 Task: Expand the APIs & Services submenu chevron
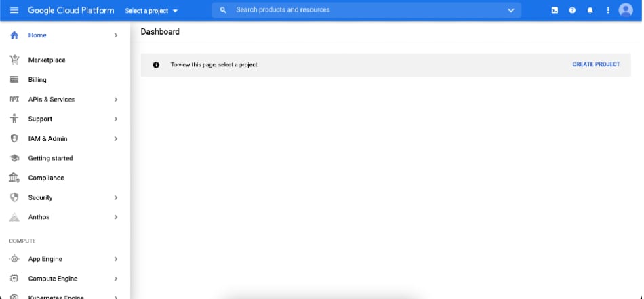tap(116, 100)
